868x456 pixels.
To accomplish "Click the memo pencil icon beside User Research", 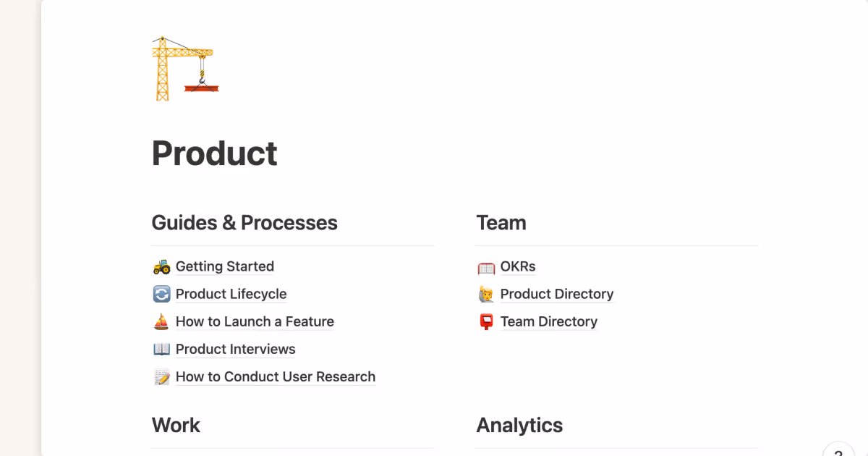I will (161, 376).
